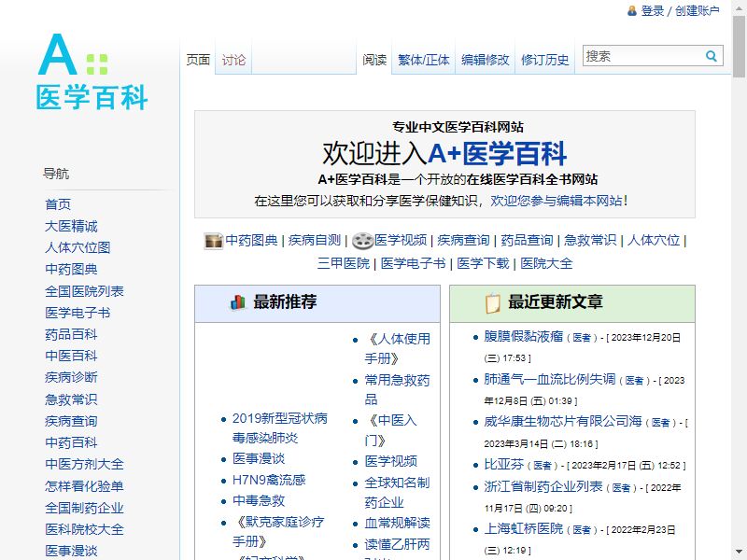
Task: Click the 中药图典 book icon
Action: coord(213,241)
